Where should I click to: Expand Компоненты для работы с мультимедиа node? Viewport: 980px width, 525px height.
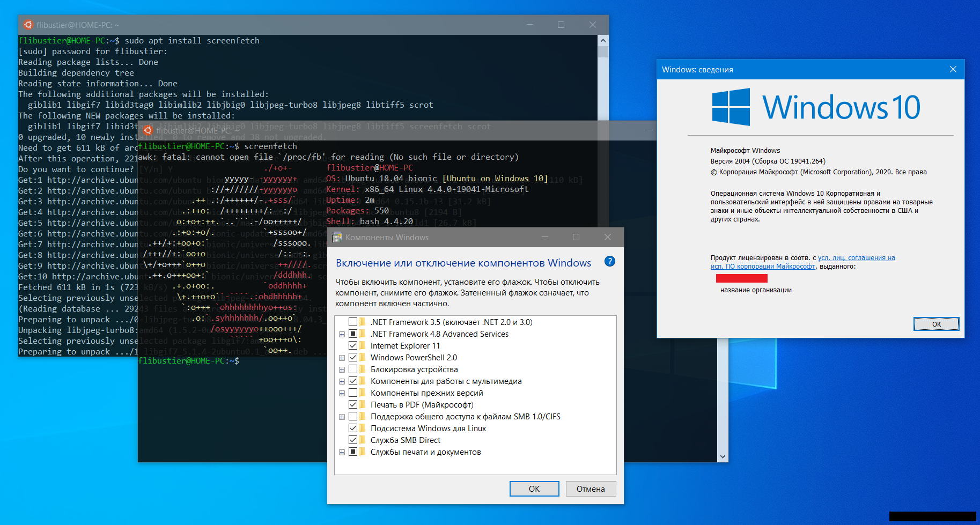coord(342,381)
